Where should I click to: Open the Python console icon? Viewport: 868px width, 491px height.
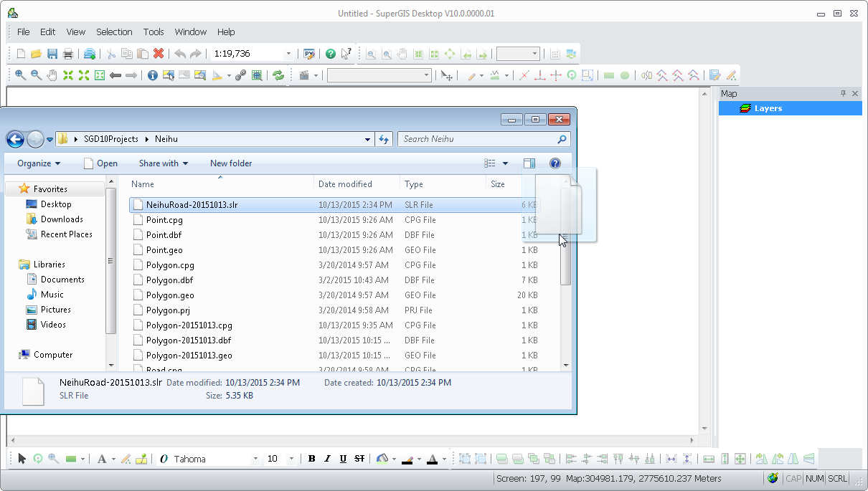pyautogui.click(x=309, y=54)
